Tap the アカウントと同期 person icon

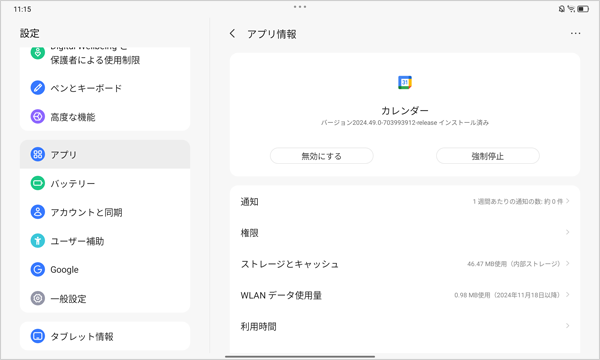(38, 212)
